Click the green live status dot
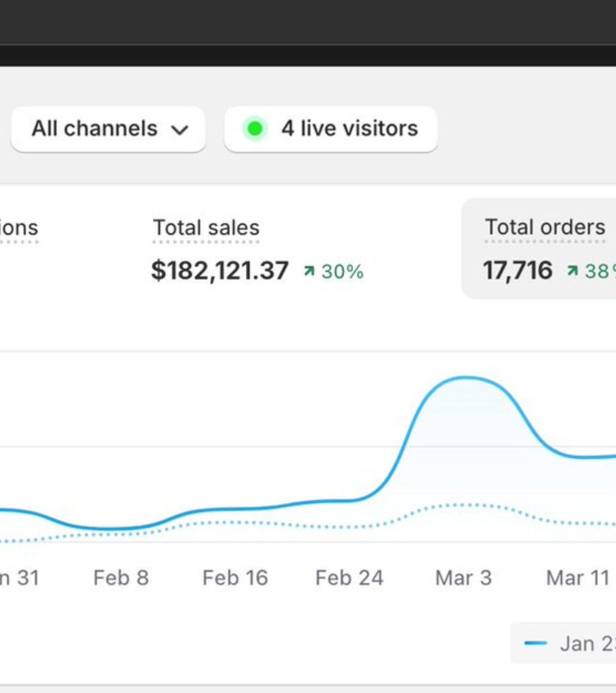616x693 pixels. coord(254,129)
